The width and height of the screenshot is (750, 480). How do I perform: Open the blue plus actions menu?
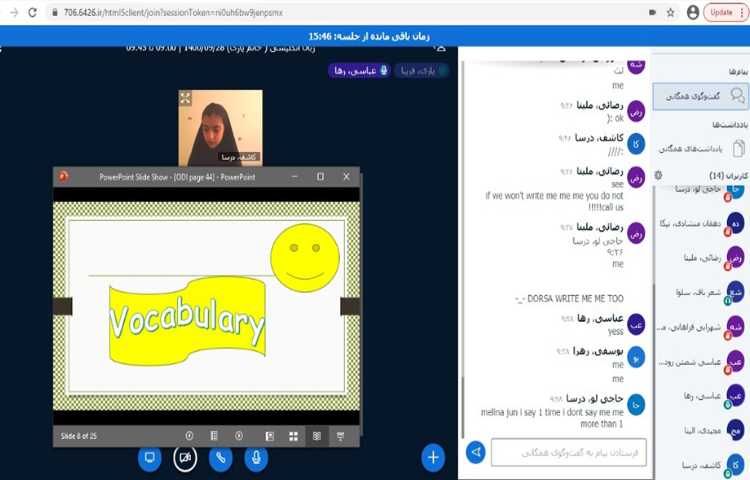433,457
